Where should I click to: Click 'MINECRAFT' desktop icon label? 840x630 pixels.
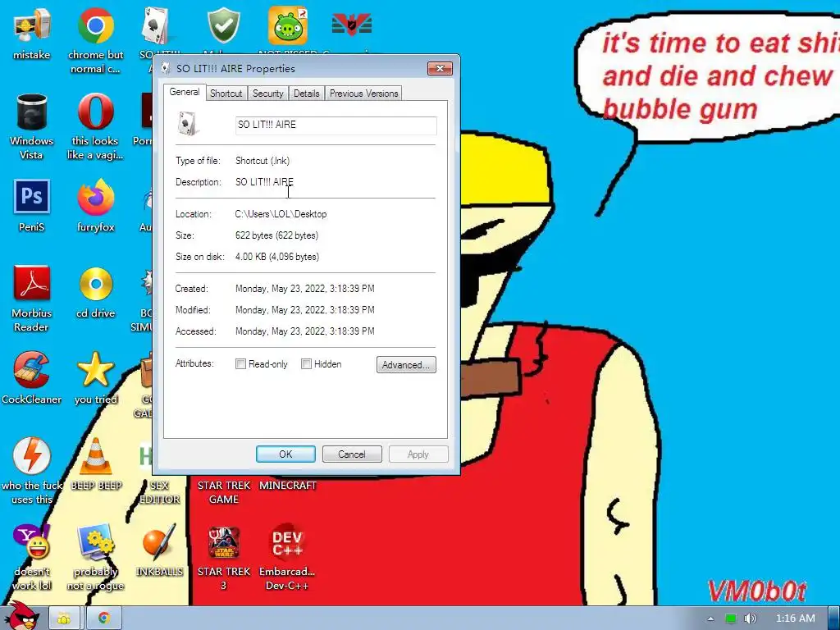click(288, 486)
